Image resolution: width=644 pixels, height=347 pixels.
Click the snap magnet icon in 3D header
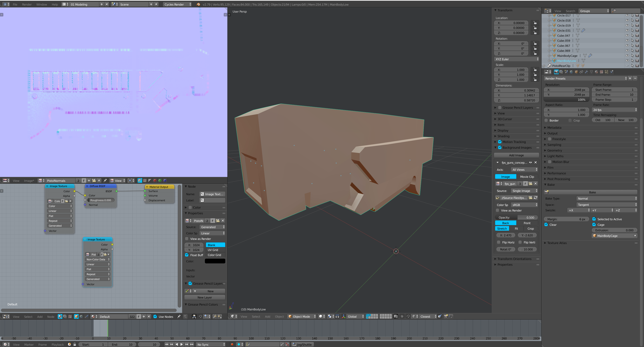click(x=408, y=316)
